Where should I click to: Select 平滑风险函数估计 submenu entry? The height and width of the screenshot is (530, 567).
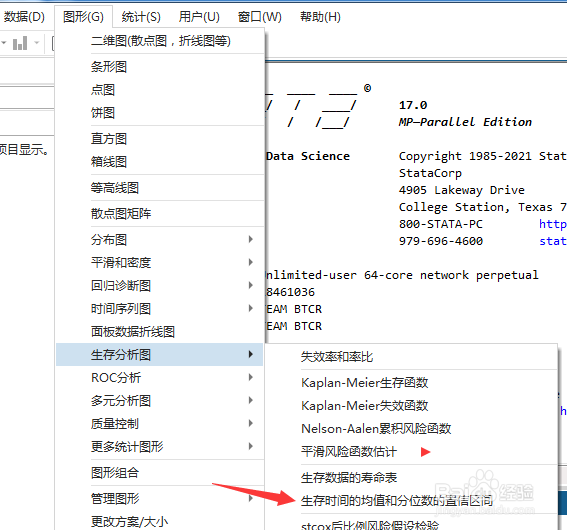pyautogui.click(x=412, y=452)
